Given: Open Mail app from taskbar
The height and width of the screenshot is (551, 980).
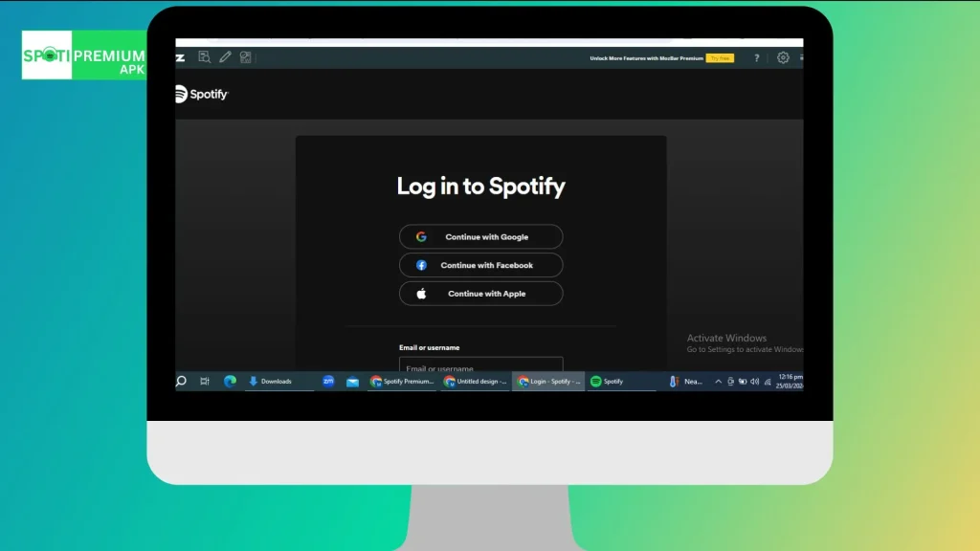Looking at the screenshot, I should coord(352,381).
